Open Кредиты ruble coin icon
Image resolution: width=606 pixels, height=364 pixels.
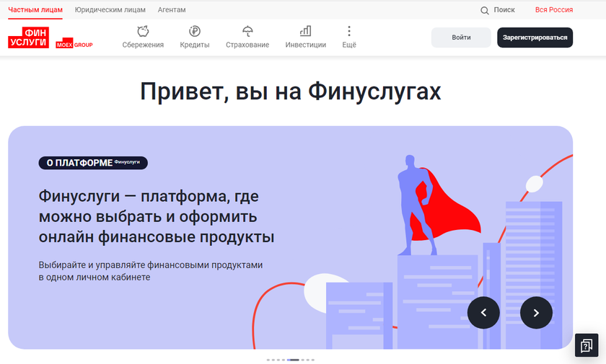tap(195, 31)
